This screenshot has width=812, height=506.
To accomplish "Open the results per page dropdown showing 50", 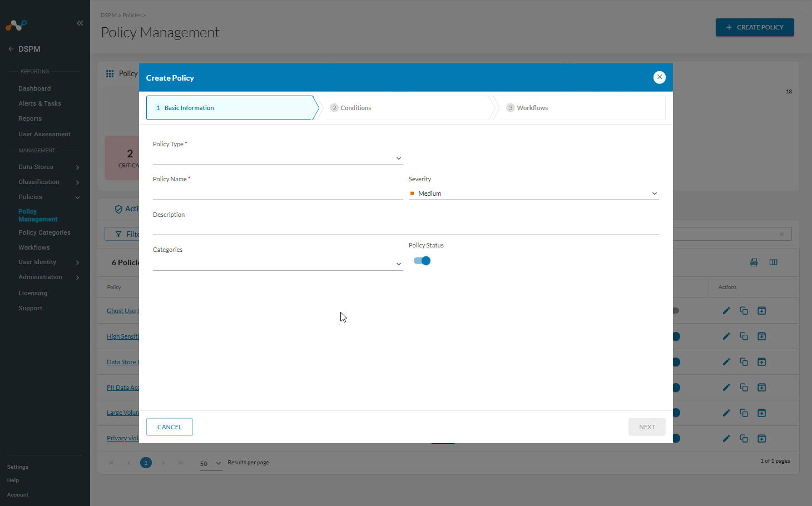I will (x=211, y=463).
